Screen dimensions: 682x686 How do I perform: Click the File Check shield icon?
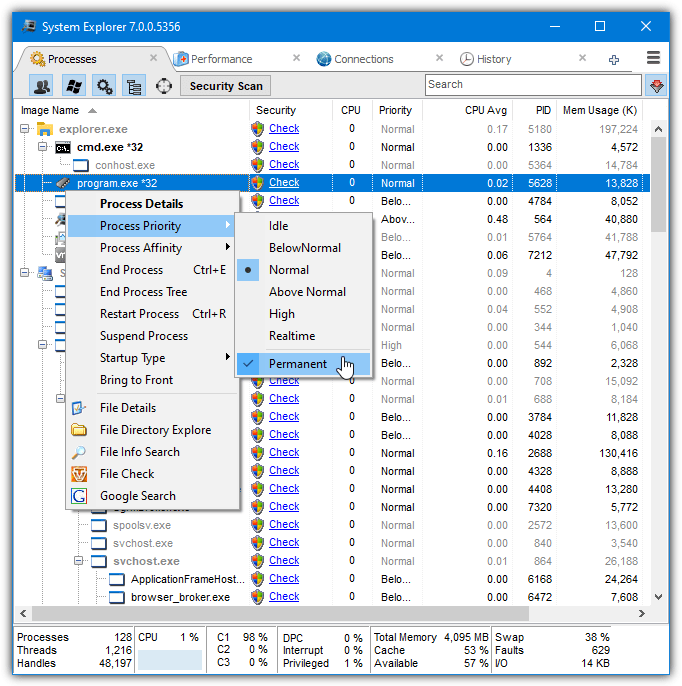coord(79,474)
